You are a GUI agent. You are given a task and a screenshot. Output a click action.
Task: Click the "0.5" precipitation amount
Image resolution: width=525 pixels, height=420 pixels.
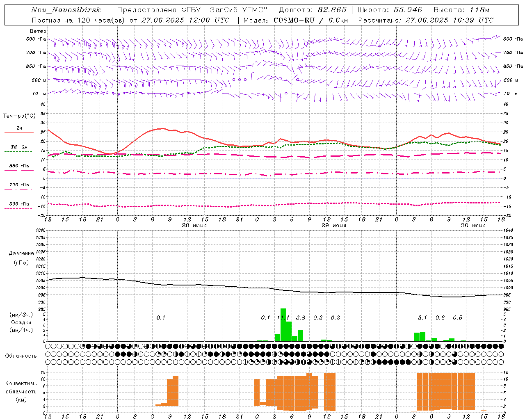point(458,317)
